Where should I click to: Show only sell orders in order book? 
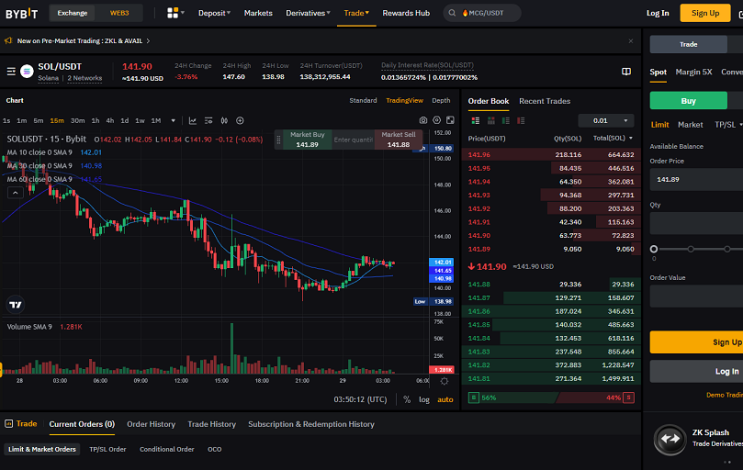tap(521, 121)
